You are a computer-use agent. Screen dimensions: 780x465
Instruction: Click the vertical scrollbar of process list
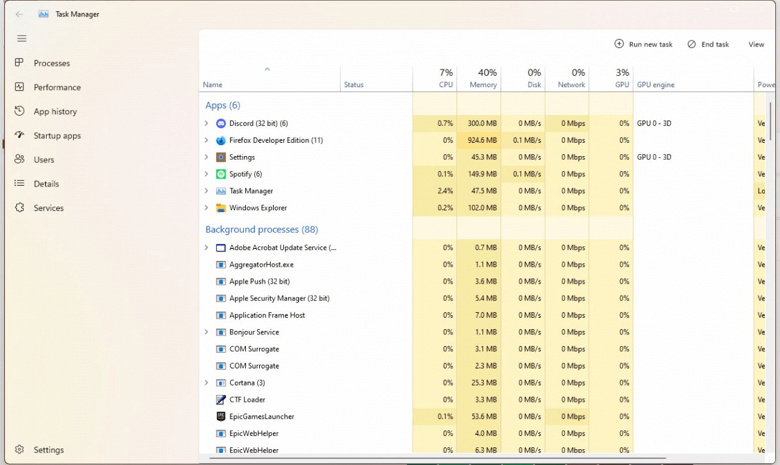[770, 120]
